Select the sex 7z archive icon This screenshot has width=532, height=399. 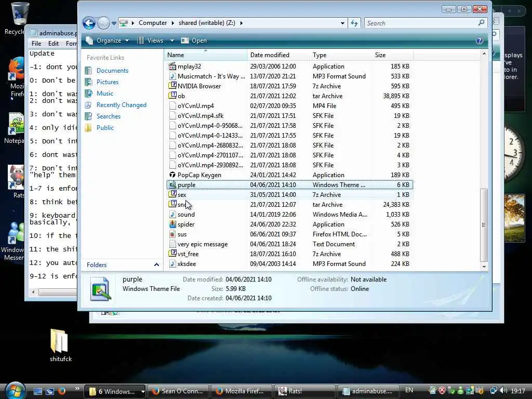(172, 194)
